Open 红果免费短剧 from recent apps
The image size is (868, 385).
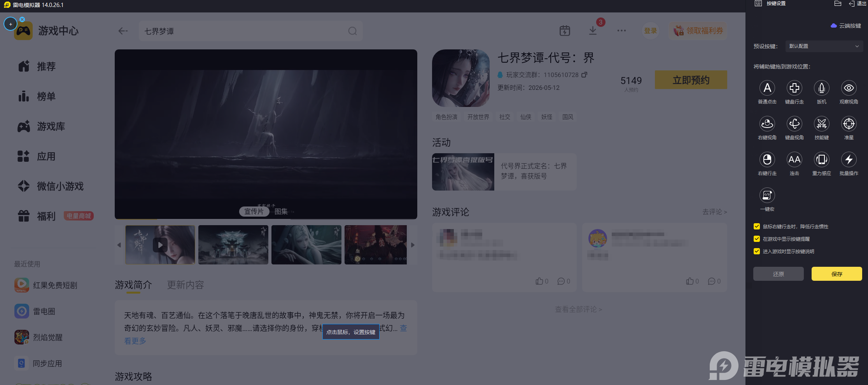click(x=46, y=285)
